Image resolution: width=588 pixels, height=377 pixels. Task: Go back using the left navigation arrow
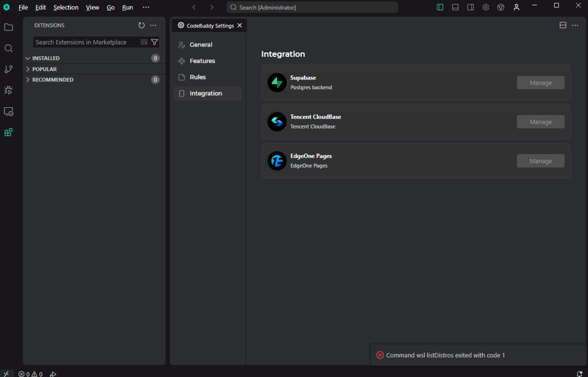click(194, 7)
